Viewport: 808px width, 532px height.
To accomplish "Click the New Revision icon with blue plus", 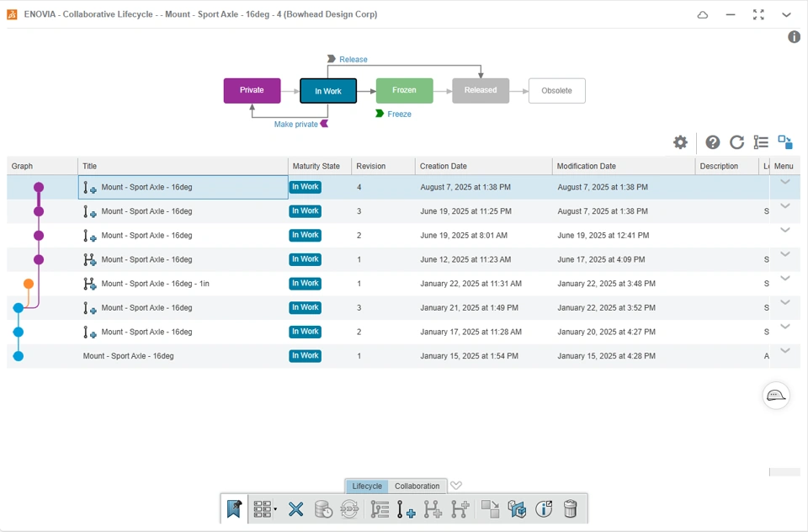I will [x=406, y=509].
